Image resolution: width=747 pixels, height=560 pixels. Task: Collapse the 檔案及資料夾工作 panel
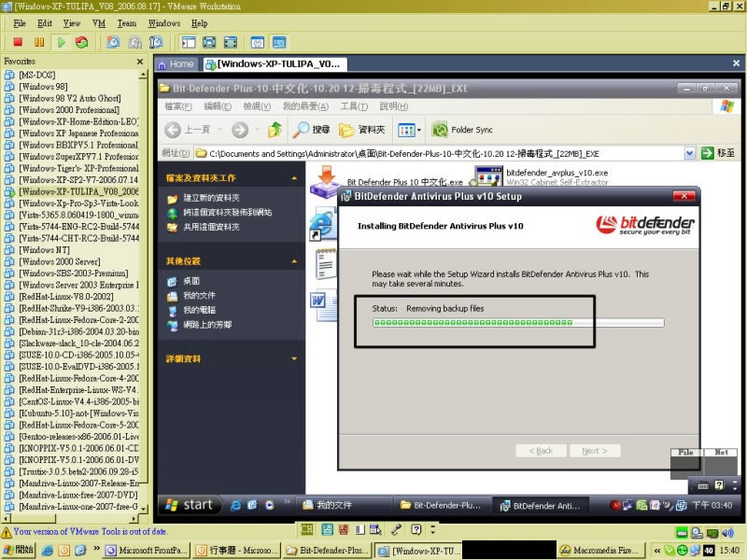(294, 178)
